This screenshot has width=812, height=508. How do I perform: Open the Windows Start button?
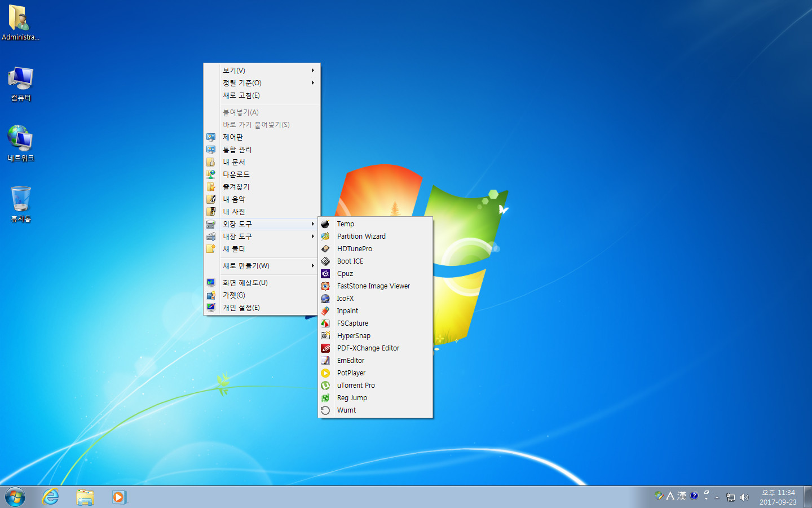point(15,497)
